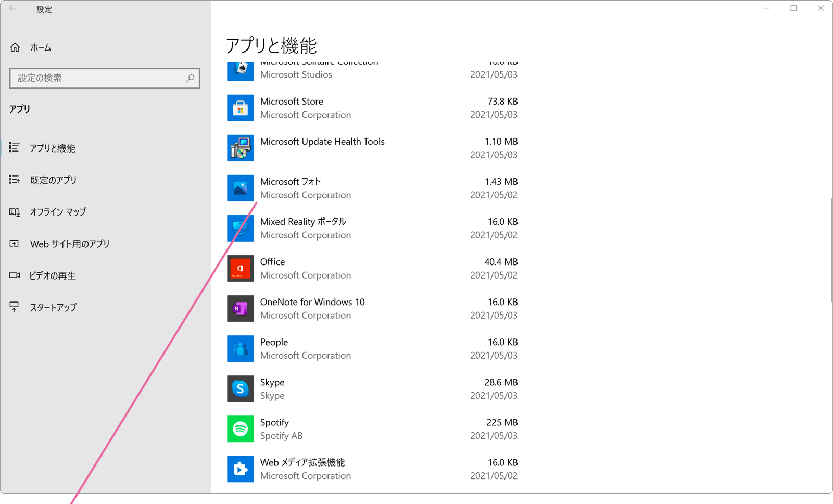
Task: Select the Skype app name
Action: point(272,382)
